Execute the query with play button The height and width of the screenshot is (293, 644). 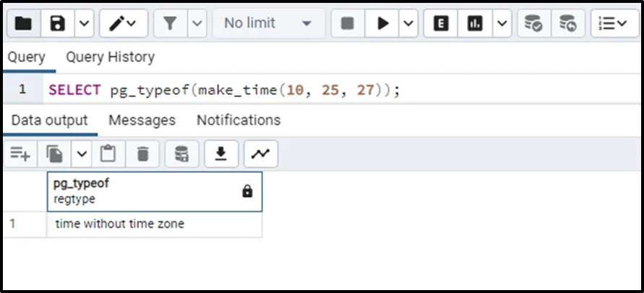pyautogui.click(x=382, y=24)
